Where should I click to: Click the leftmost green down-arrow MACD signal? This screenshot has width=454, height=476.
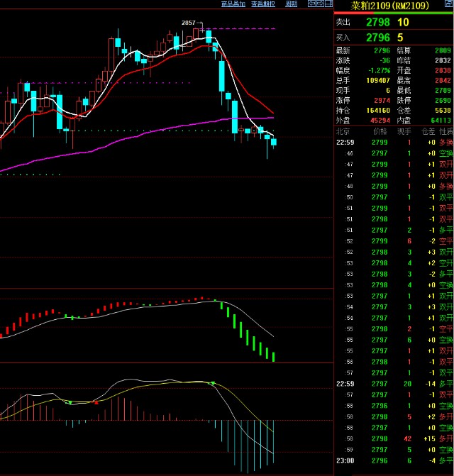click(70, 402)
